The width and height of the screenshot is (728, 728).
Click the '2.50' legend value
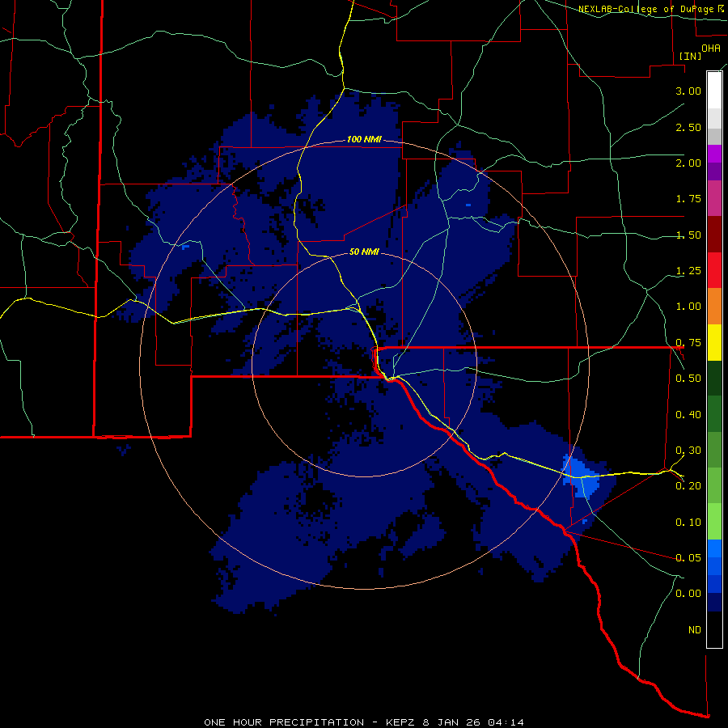tap(688, 127)
